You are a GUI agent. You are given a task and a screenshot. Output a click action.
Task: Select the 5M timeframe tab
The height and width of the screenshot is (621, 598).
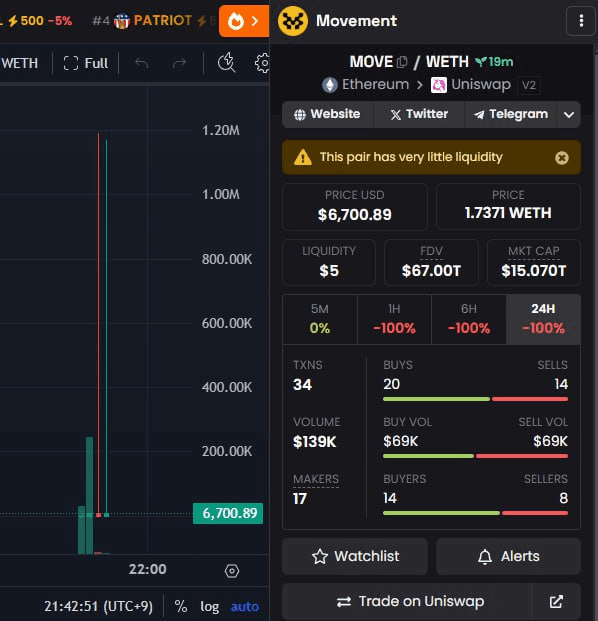click(x=320, y=319)
